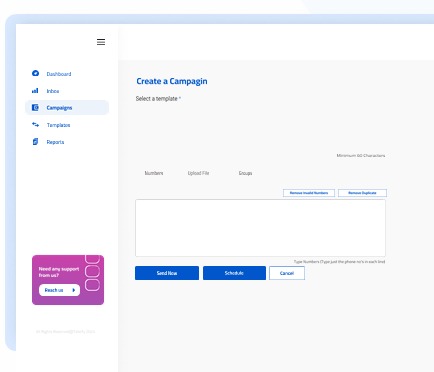
Task: Click the Need any support text
Action: tap(59, 272)
